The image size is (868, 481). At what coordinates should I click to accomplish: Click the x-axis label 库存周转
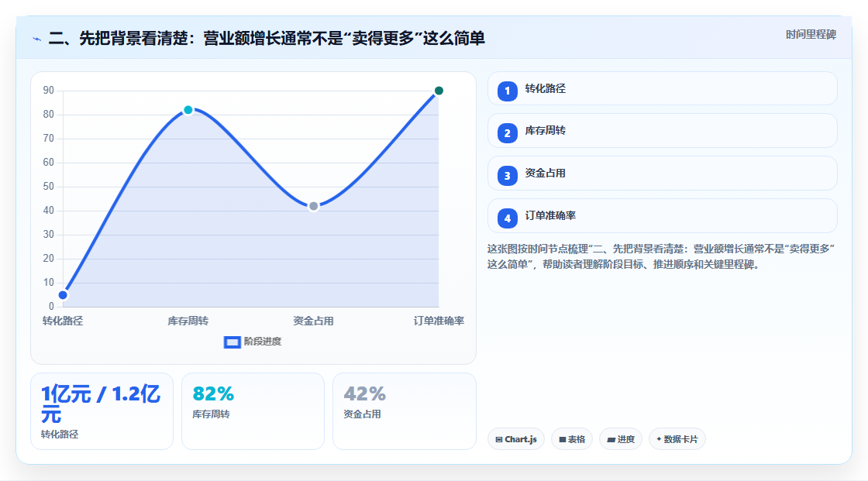tap(188, 321)
